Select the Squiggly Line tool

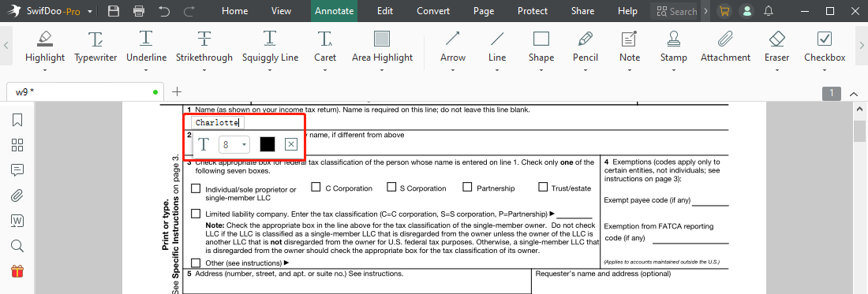270,47
